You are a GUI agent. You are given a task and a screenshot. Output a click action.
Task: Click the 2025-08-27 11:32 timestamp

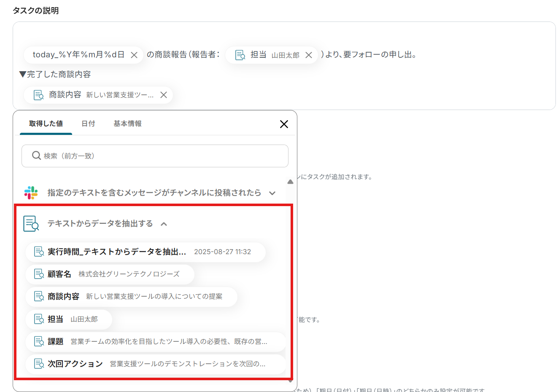[222, 252]
